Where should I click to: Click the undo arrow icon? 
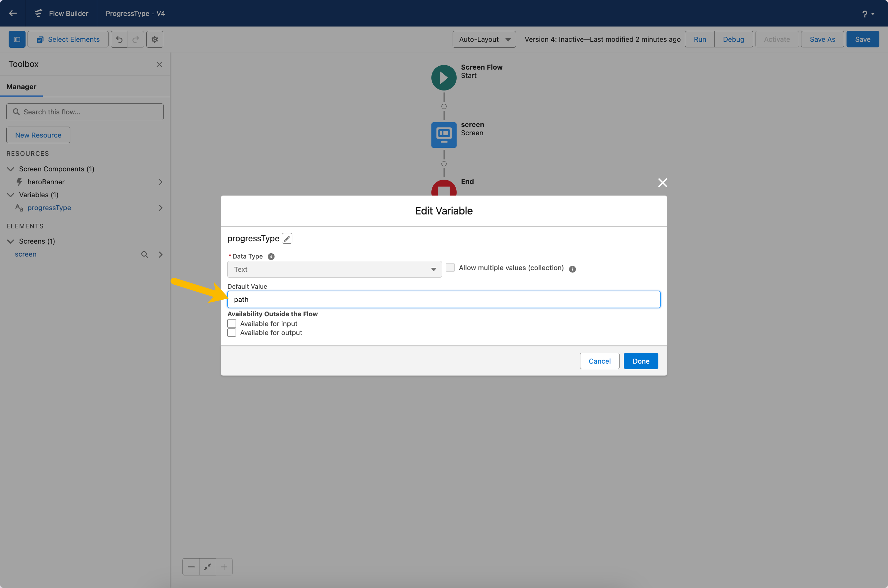pyautogui.click(x=119, y=39)
